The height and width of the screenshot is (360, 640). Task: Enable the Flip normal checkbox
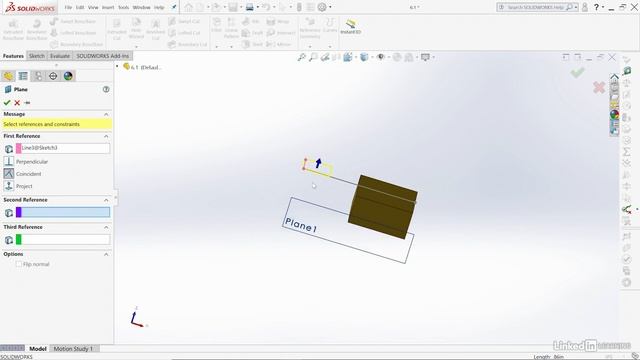pyautogui.click(x=19, y=264)
